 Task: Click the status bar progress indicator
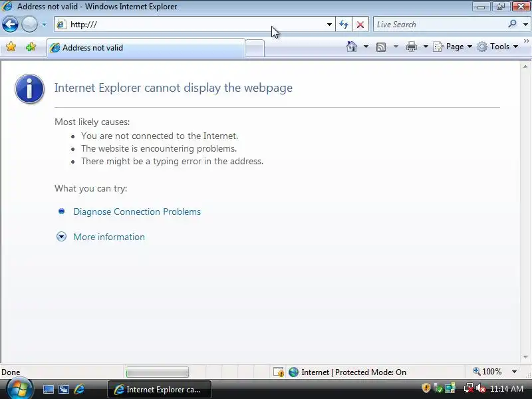(x=157, y=372)
